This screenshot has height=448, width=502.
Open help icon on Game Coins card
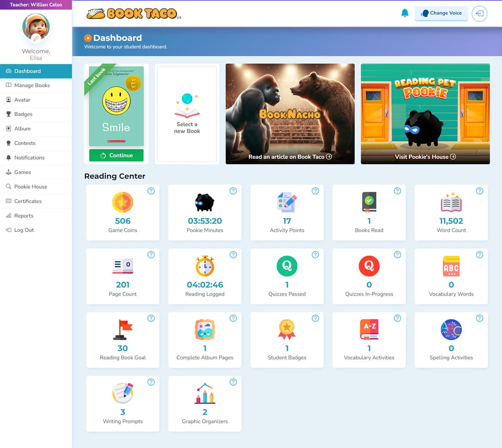151,191
